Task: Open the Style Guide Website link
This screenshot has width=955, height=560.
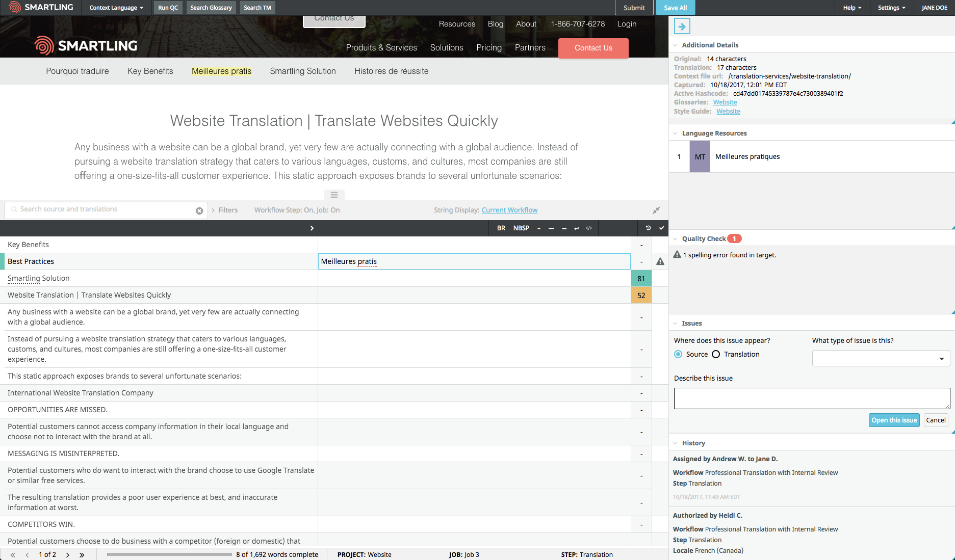Action: point(728,111)
